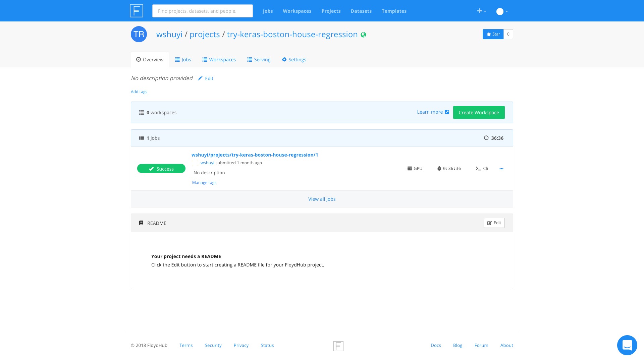Open the three-dots job options menu
This screenshot has height=362, width=644.
tap(501, 169)
